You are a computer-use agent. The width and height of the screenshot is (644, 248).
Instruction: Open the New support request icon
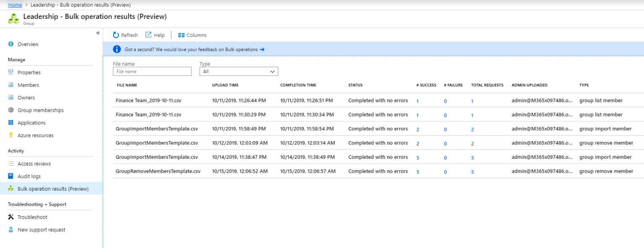point(12,229)
